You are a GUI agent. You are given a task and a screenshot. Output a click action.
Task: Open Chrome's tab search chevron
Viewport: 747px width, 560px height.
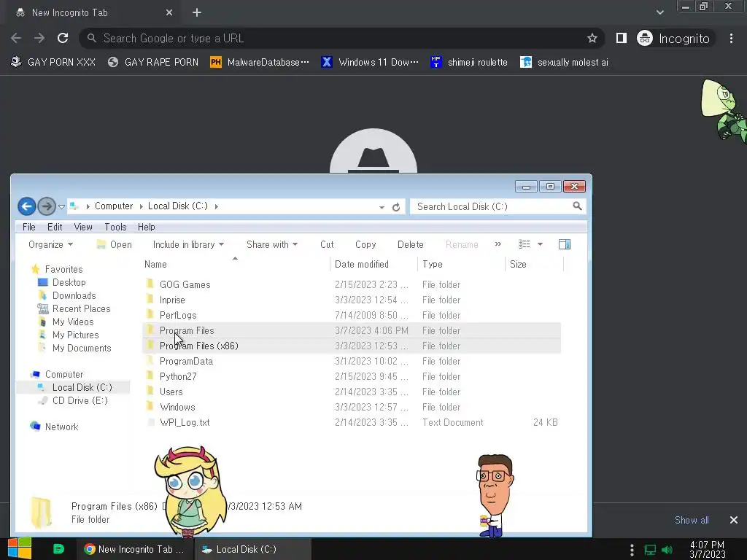click(659, 12)
